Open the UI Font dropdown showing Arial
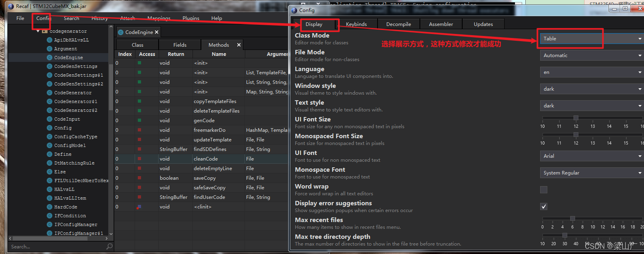Screen dimensions: 644x254 [592, 156]
